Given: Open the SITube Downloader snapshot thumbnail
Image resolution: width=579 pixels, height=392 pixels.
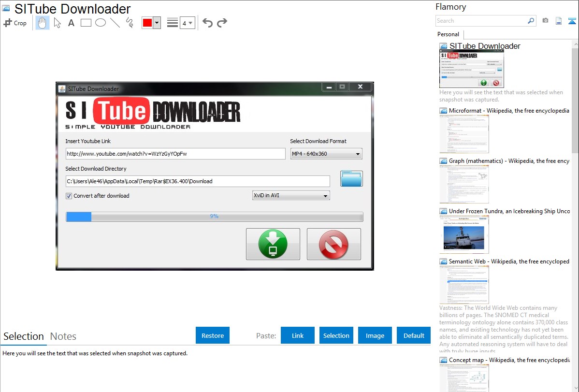Looking at the screenshot, I should click(x=472, y=69).
